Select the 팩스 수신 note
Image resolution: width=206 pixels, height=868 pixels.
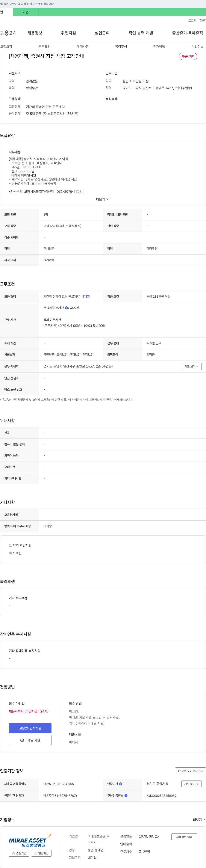(15, 553)
